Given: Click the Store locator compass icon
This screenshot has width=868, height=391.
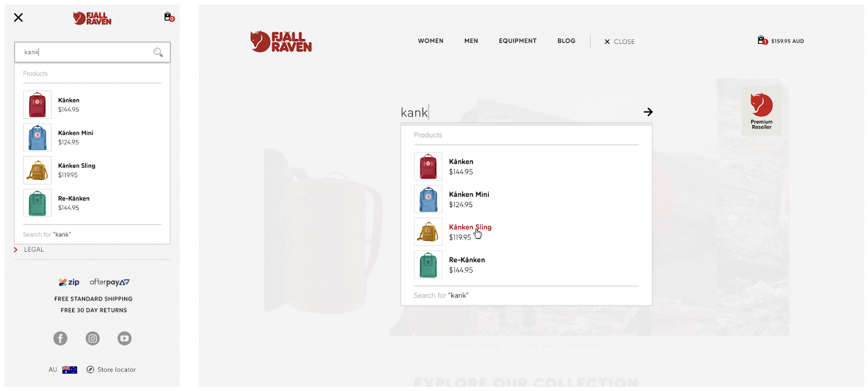Looking at the screenshot, I should pyautogui.click(x=90, y=370).
